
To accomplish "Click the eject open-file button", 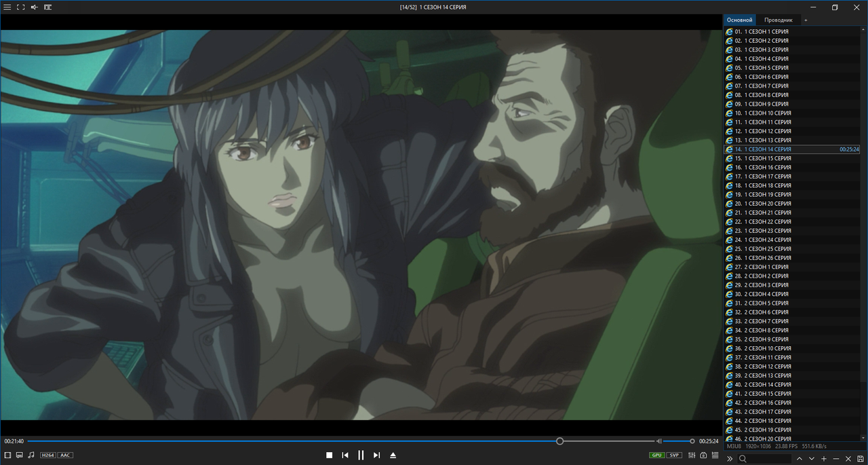I will (x=393, y=455).
